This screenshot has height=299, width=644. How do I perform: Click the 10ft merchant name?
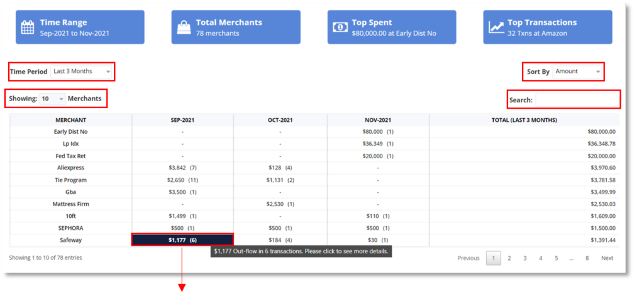(x=70, y=215)
